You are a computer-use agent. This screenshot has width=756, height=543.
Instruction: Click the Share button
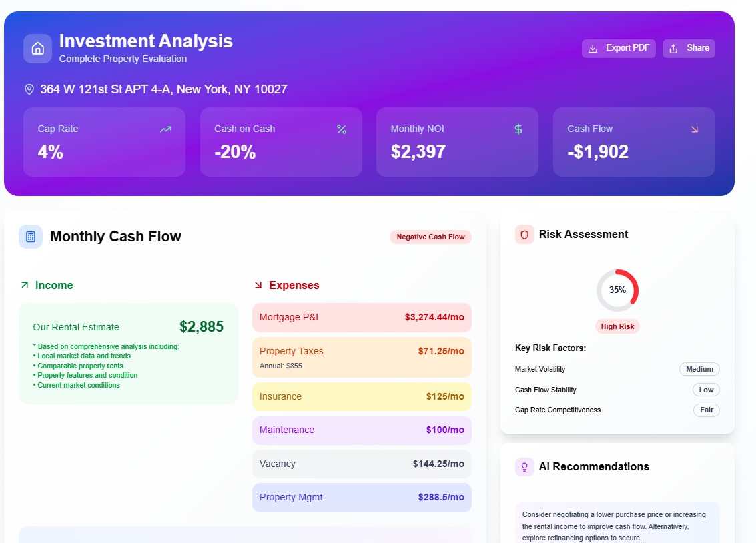click(x=689, y=48)
